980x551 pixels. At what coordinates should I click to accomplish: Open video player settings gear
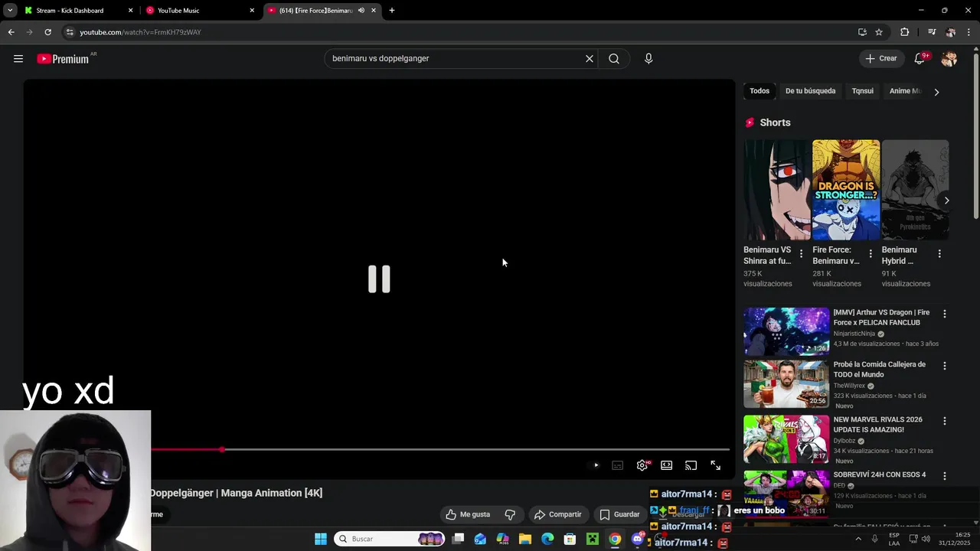pos(642,465)
